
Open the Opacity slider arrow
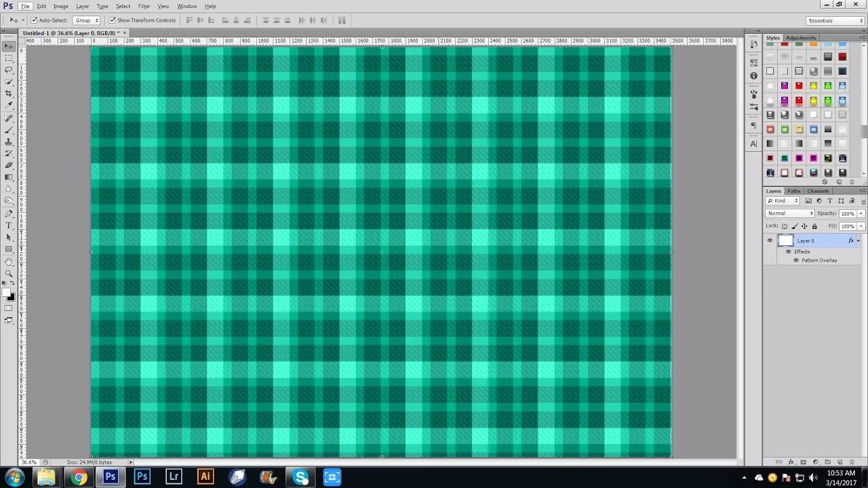coord(861,213)
